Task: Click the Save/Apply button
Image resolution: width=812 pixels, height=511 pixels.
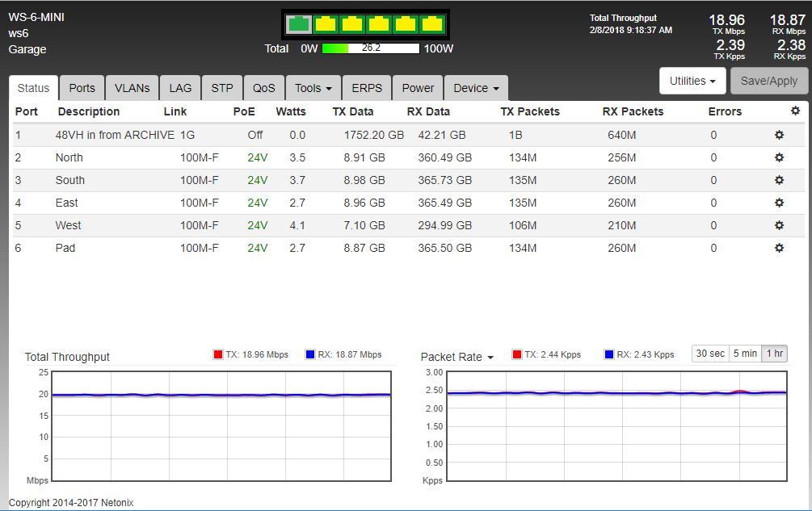Action: [x=768, y=81]
